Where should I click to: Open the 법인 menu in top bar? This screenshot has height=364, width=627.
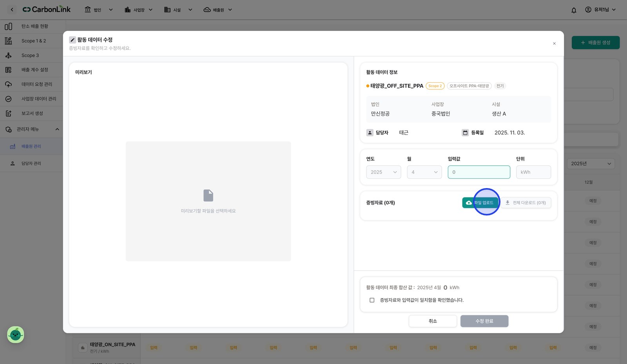99,10
